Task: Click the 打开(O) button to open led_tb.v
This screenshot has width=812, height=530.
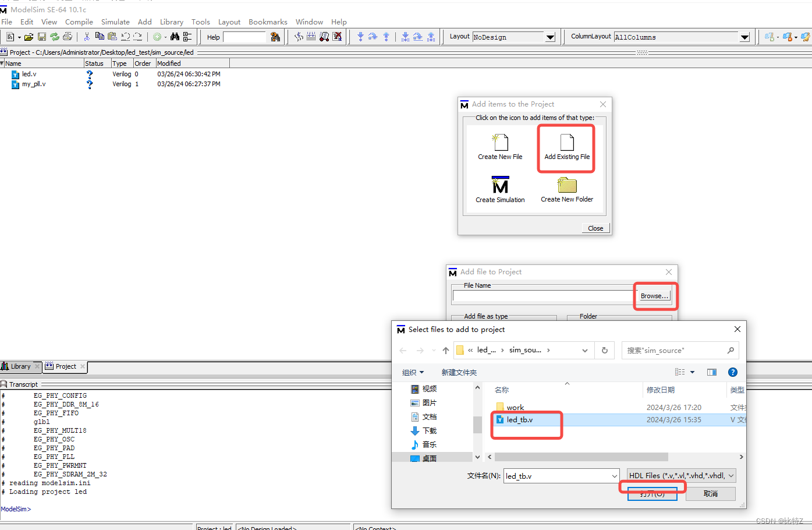Action: [651, 493]
